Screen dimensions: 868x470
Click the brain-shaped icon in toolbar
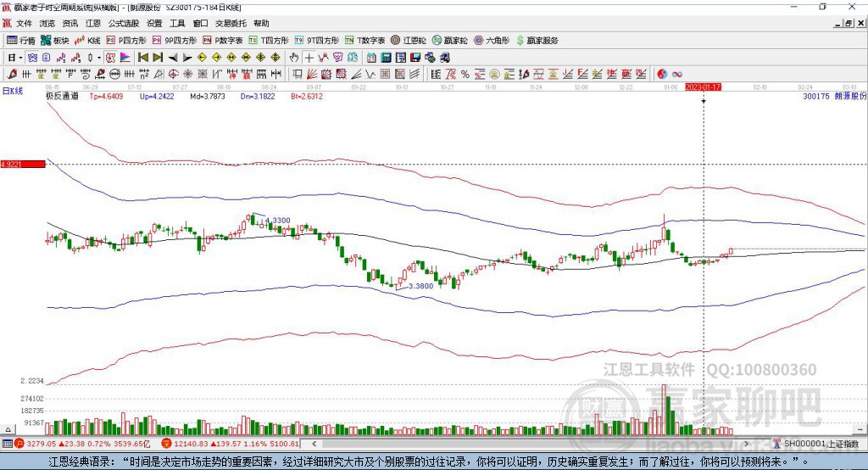(x=353, y=58)
